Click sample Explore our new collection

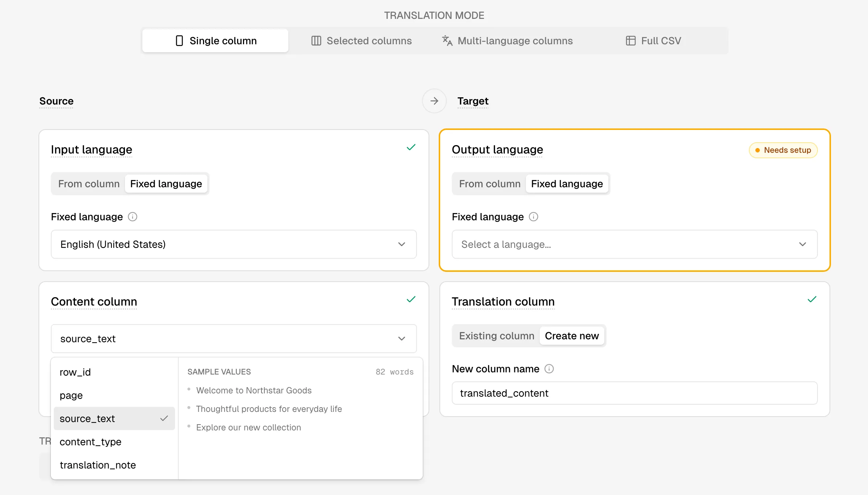pyautogui.click(x=249, y=427)
